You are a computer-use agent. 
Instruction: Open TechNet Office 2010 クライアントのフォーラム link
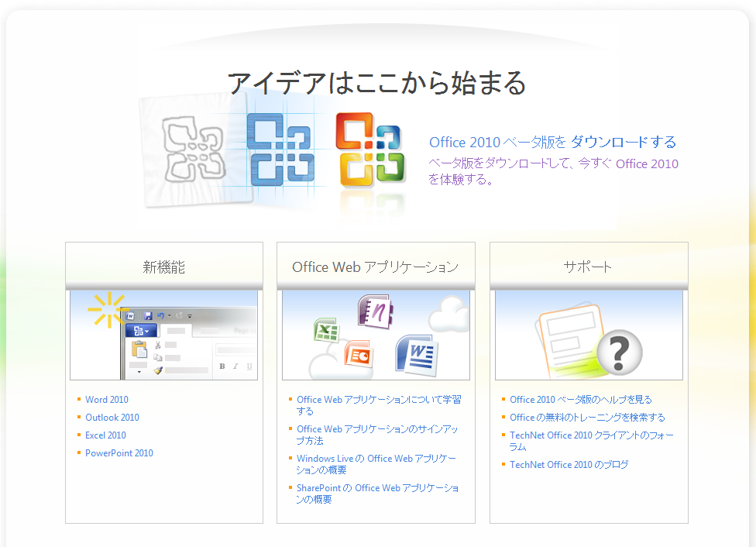592,441
